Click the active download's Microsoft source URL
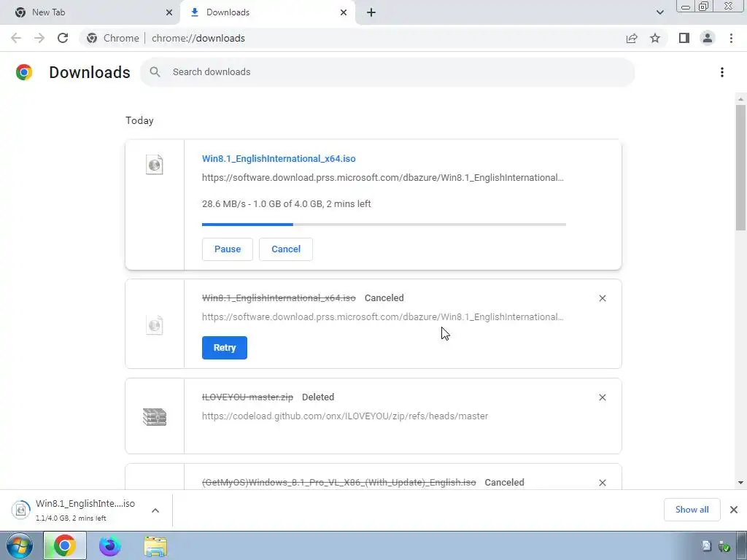This screenshot has height=560, width=747. pos(382,178)
